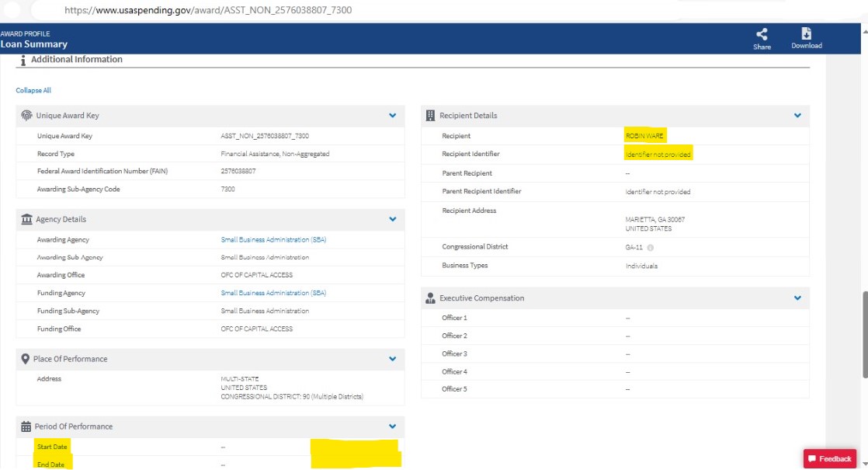The image size is (868, 470).
Task: Click the scrollbar down arrow
Action: pyautogui.click(x=864, y=464)
